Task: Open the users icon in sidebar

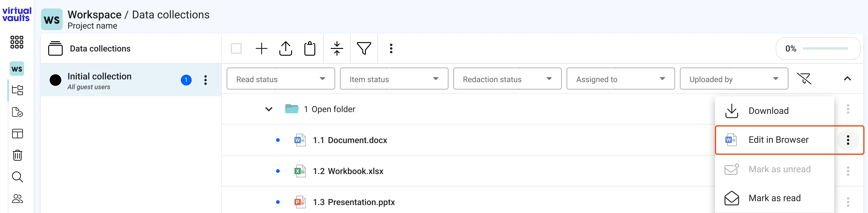Action: [17, 199]
